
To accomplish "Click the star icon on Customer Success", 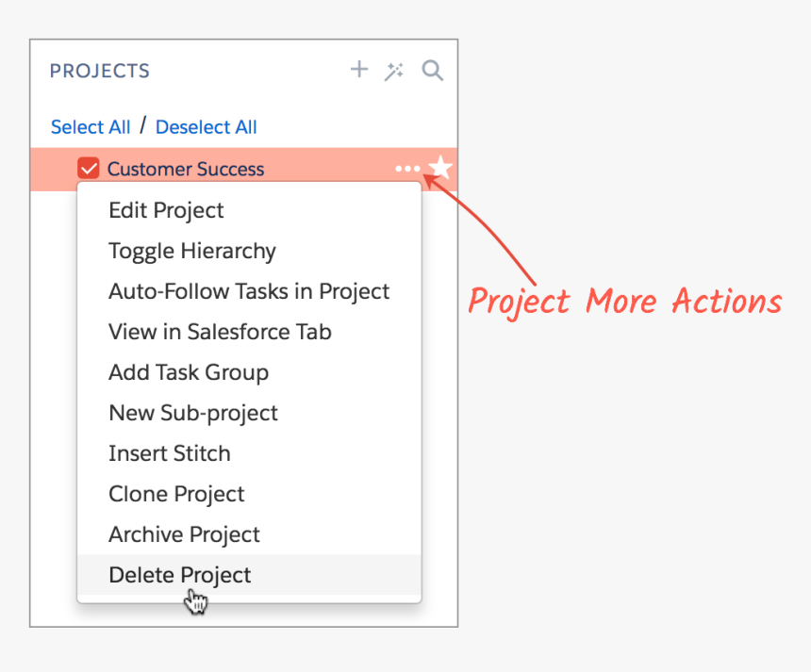I will click(x=440, y=169).
